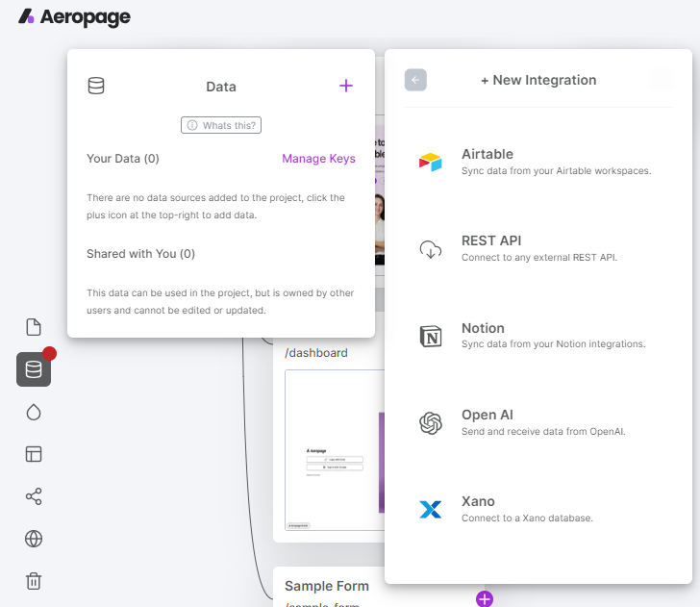Open the dashboard page thumbnail
Viewport: 700px width, 607px height.
[x=335, y=450]
